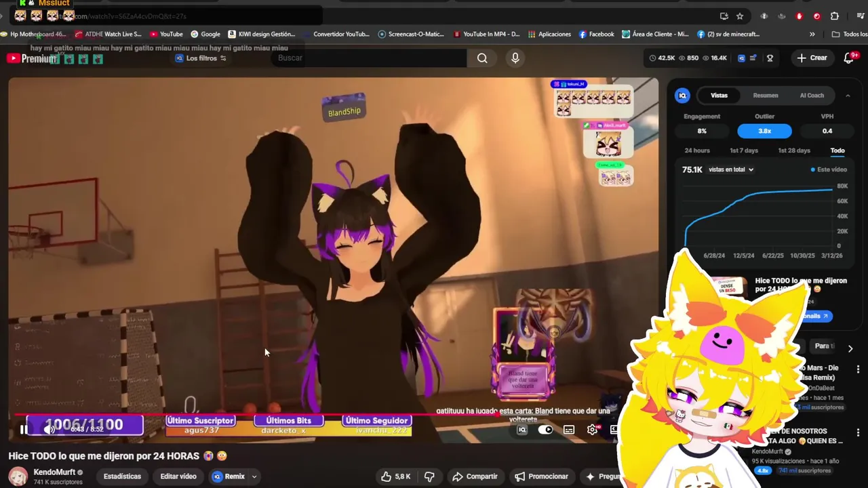
Task: Open the ATDHE Watch Live bookmark
Action: pos(108,34)
